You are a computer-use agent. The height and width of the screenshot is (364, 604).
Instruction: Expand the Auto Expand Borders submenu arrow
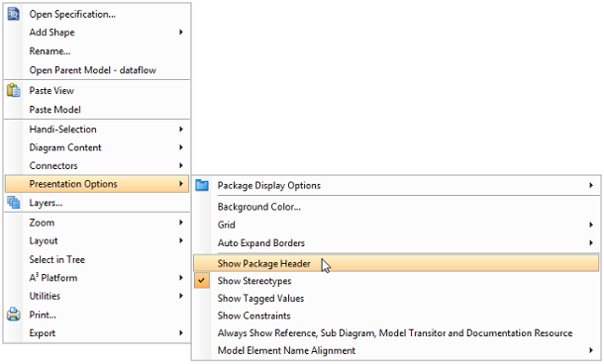point(591,242)
